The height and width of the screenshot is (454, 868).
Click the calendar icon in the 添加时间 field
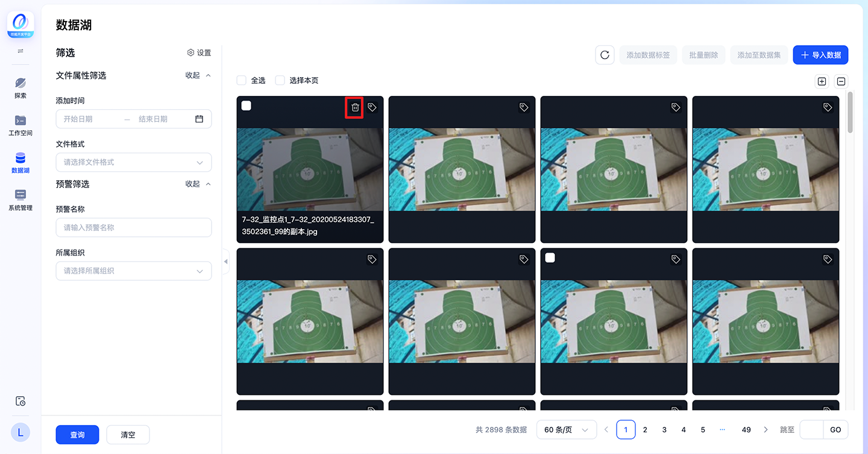pyautogui.click(x=200, y=119)
